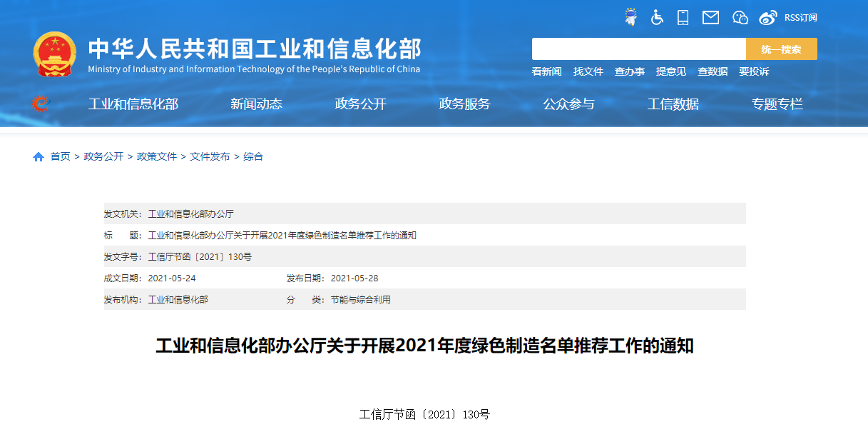This screenshot has height=432, width=868.
Task: Click the 找文件 quick link
Action: [588, 71]
